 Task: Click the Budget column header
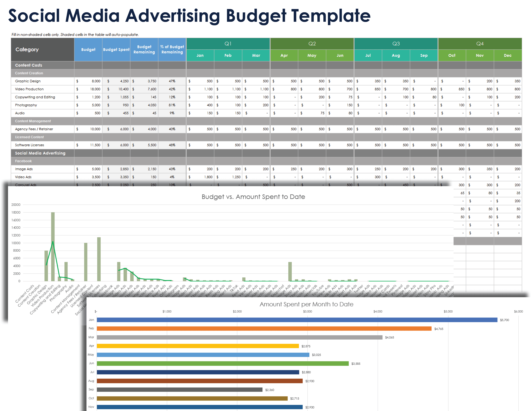tap(88, 49)
